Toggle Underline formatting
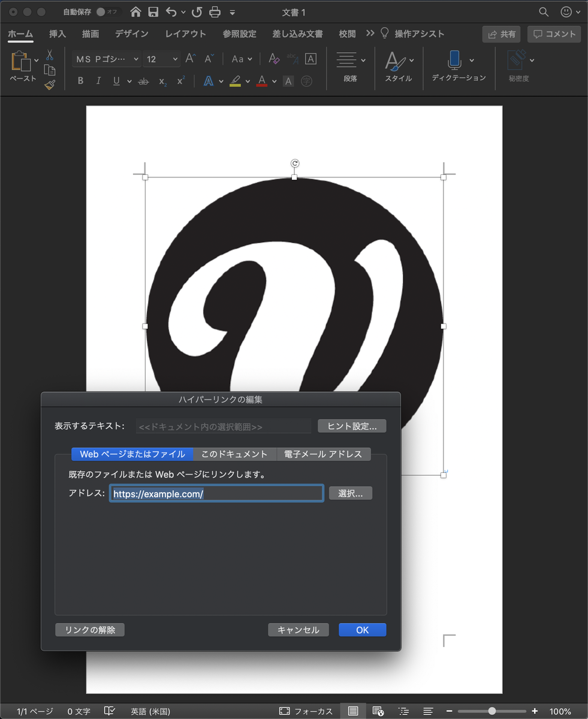This screenshot has height=719, width=588. (x=116, y=81)
